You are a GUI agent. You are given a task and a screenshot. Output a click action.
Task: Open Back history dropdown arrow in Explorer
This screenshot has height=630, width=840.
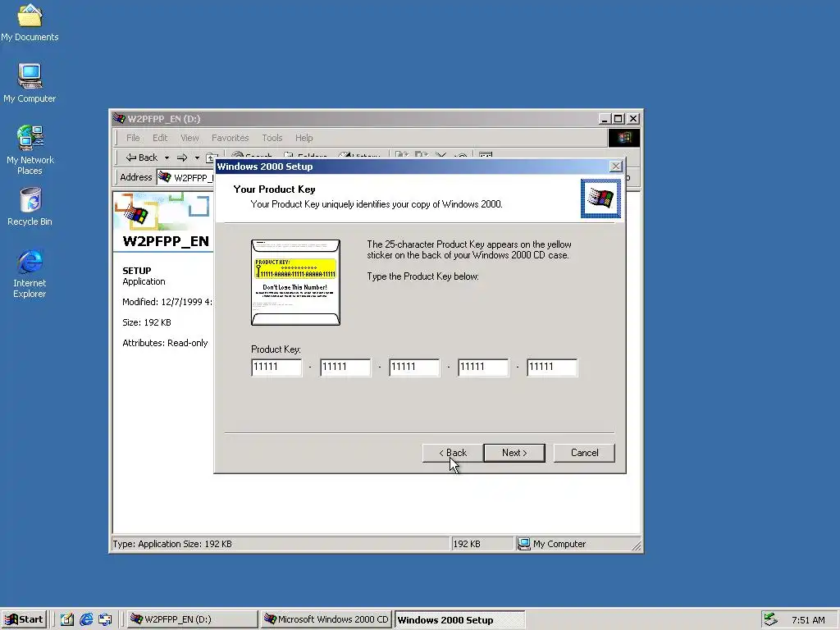(x=167, y=157)
